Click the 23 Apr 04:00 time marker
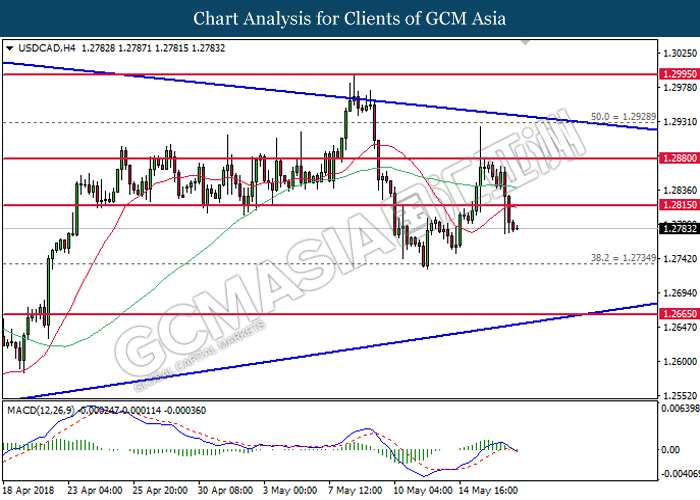 click(95, 490)
